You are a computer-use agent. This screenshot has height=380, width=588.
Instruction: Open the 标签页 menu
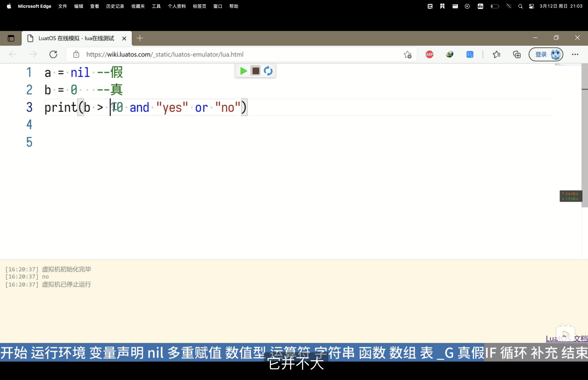(199, 6)
